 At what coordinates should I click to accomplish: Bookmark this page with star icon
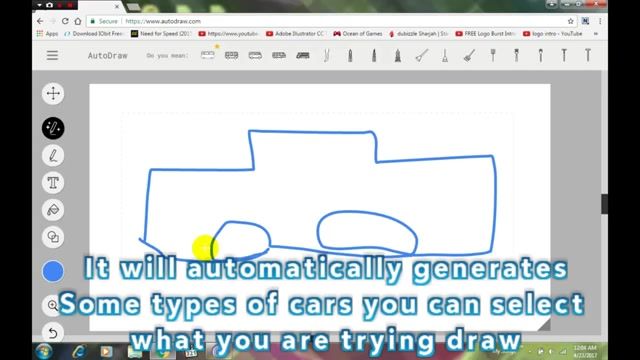570,21
